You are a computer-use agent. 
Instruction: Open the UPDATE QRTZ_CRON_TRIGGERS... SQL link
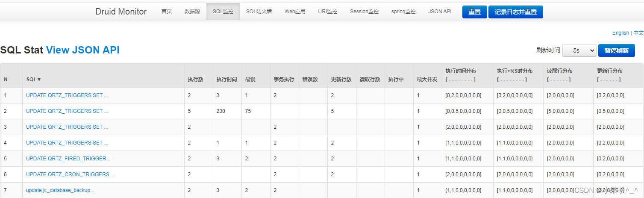pyautogui.click(x=70, y=174)
